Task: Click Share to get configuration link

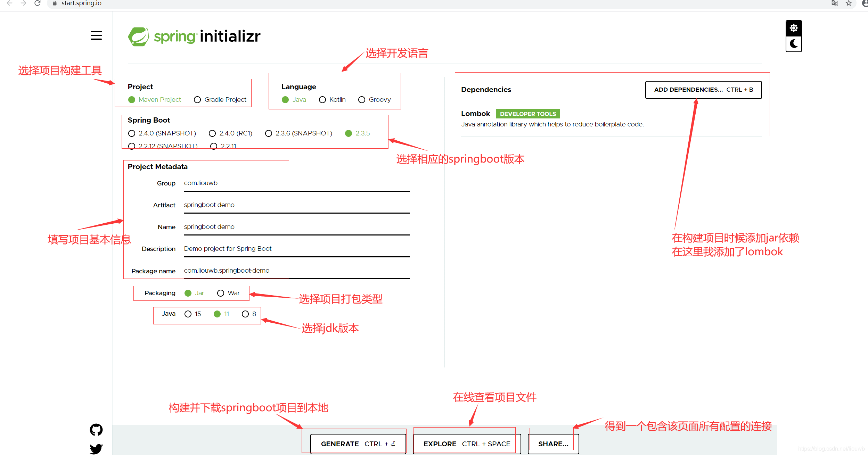Action: tap(554, 444)
